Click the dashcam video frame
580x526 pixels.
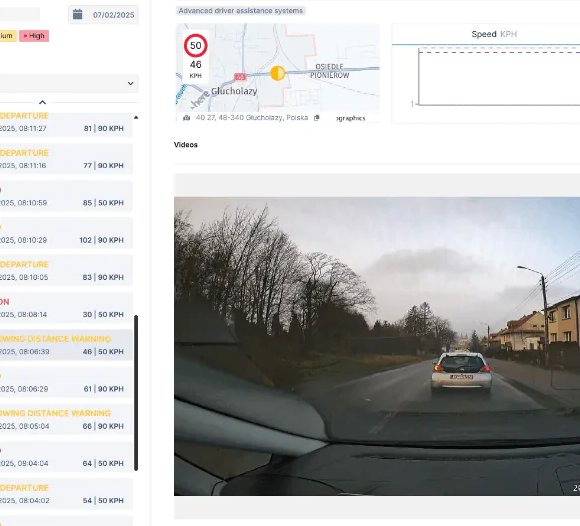377,346
